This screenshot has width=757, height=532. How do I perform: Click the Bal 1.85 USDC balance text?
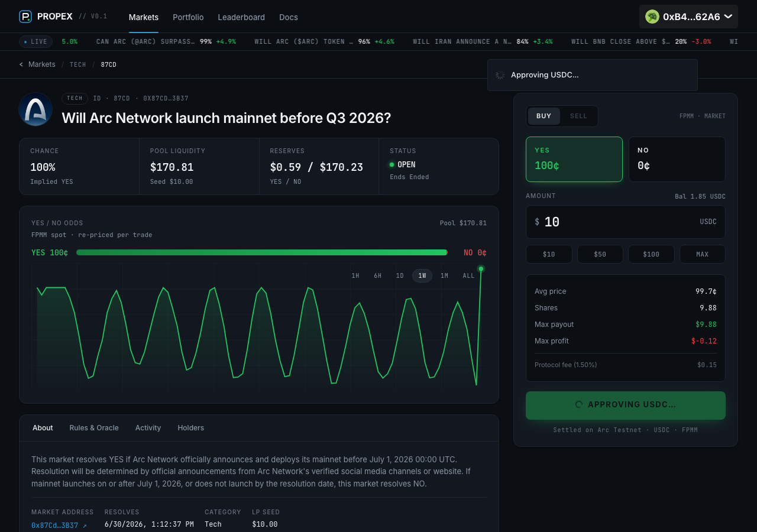(x=700, y=197)
